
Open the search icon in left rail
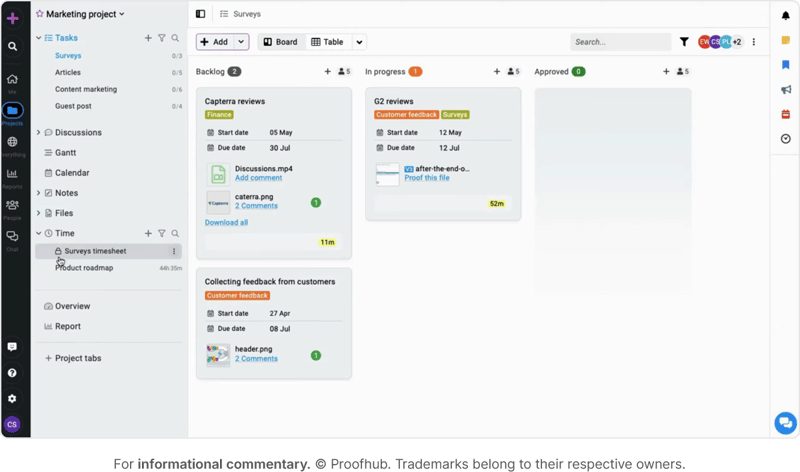[x=13, y=46]
